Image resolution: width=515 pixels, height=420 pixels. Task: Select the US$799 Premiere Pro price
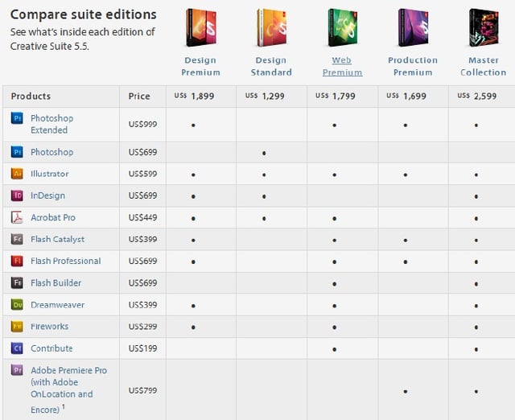click(143, 390)
